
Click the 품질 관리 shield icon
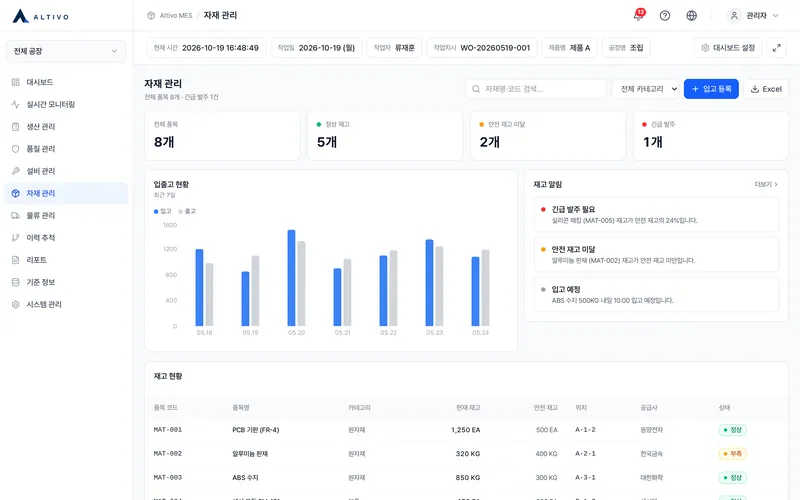pyautogui.click(x=16, y=149)
